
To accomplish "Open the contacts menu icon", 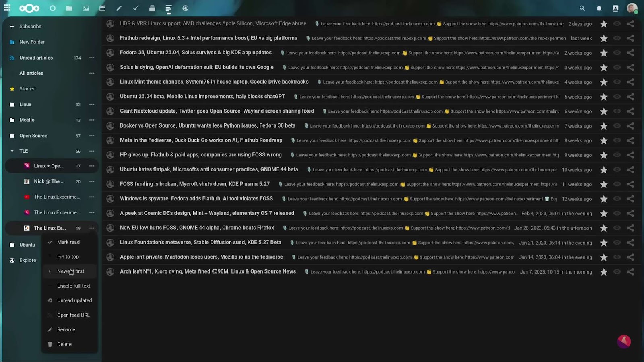I will pos(615,8).
